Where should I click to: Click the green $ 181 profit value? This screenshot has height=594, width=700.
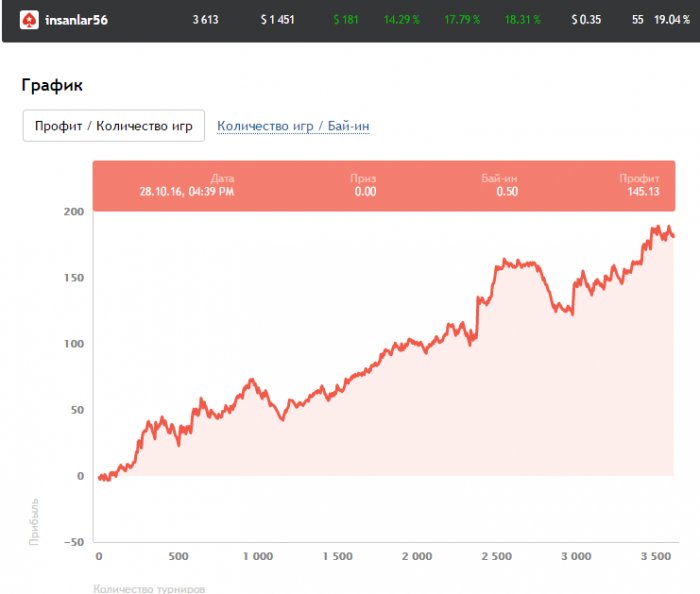click(x=345, y=20)
